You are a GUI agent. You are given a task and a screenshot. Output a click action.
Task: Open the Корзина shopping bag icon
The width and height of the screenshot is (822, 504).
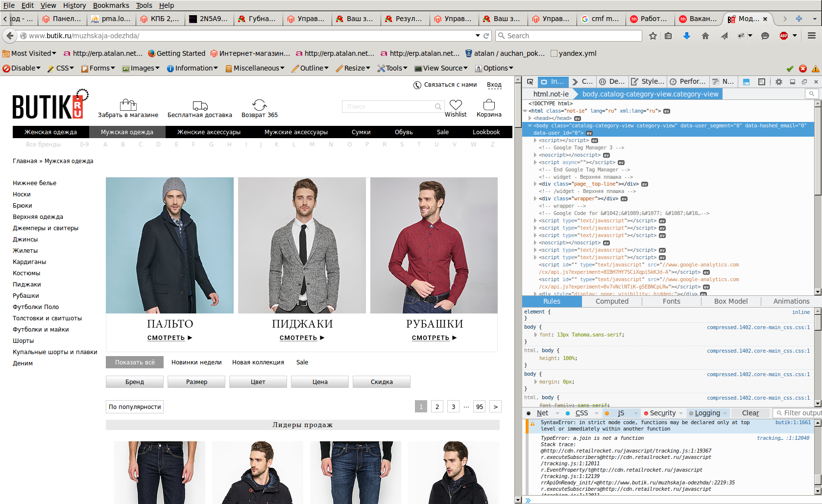pos(489,104)
